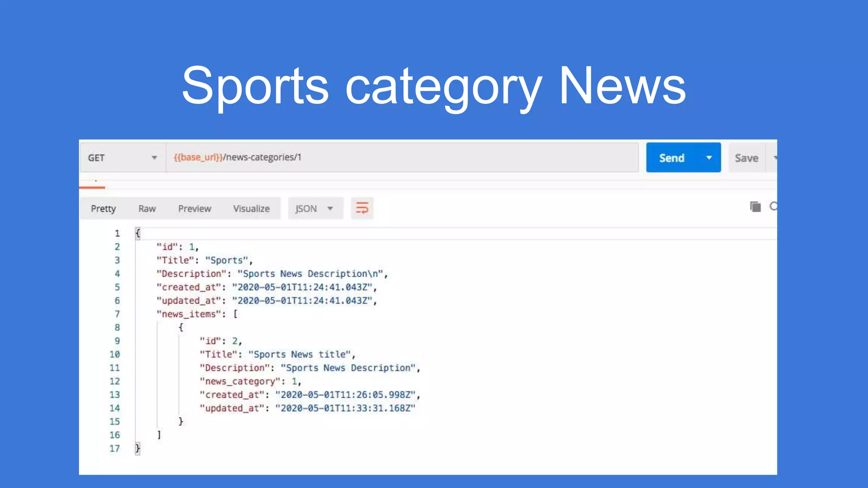Switch to the Pretty view tab
This screenshot has width=868, height=488.
click(x=103, y=208)
